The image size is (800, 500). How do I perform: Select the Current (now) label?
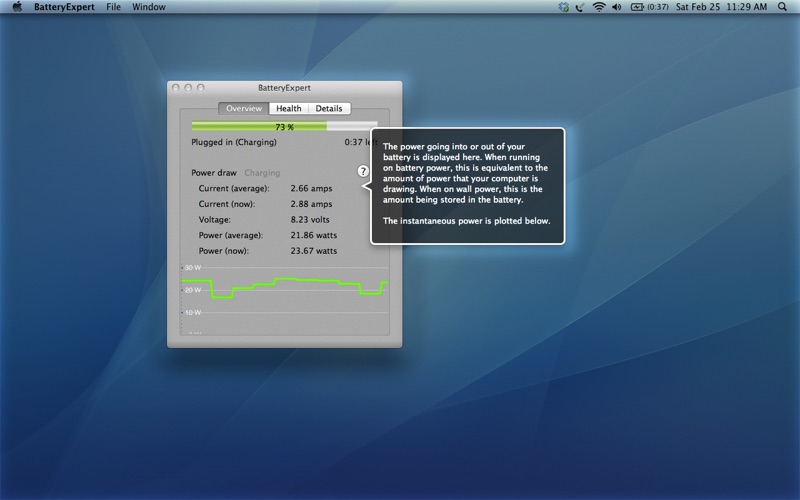(227, 204)
